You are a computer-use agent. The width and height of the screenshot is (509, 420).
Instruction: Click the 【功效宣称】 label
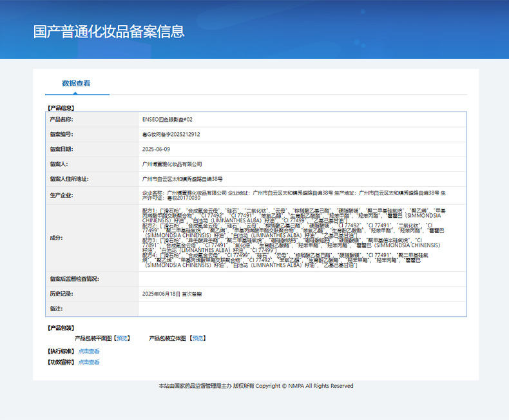61,362
